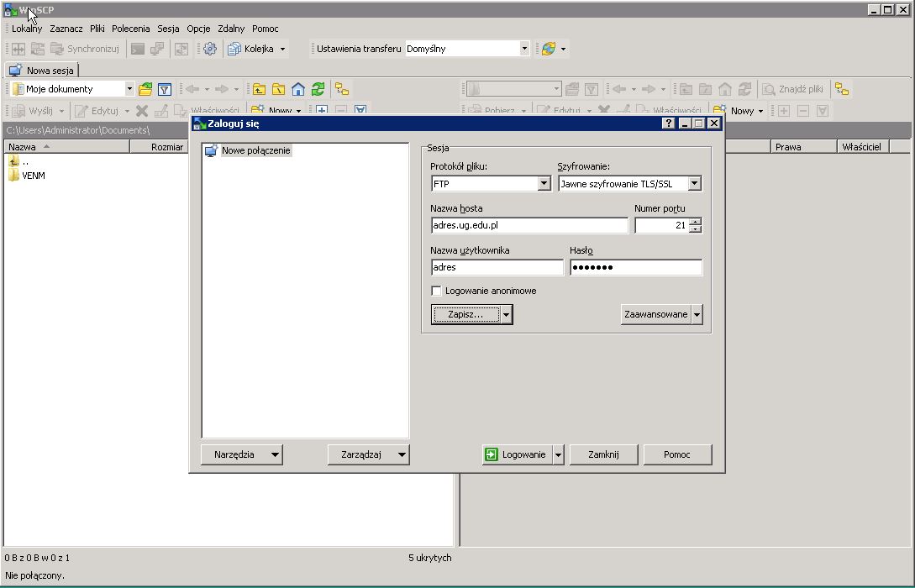
Task: Click the Nazwa hosta input field
Action: coord(529,225)
